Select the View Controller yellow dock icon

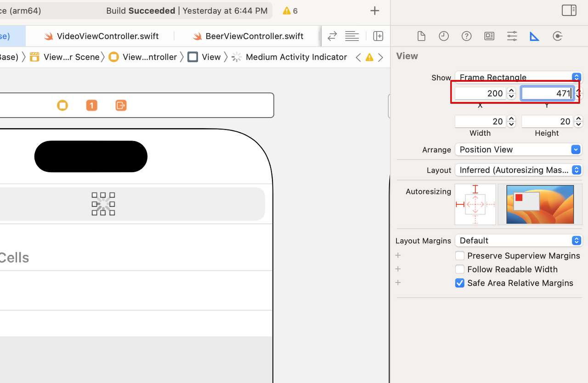pyautogui.click(x=62, y=106)
